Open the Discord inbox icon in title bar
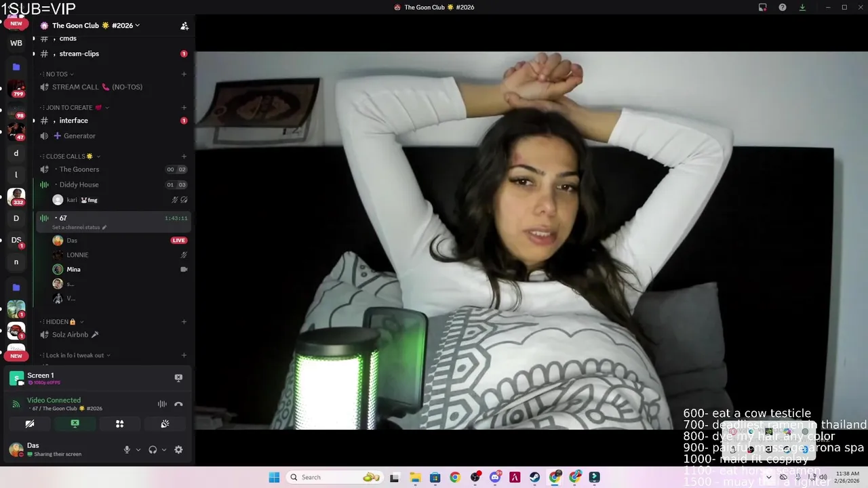 pos(762,7)
